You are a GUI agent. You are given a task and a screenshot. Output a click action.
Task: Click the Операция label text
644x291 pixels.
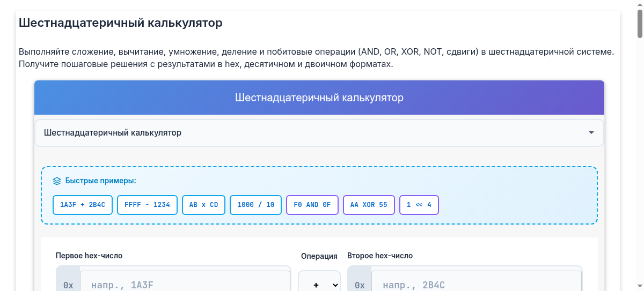(x=319, y=256)
